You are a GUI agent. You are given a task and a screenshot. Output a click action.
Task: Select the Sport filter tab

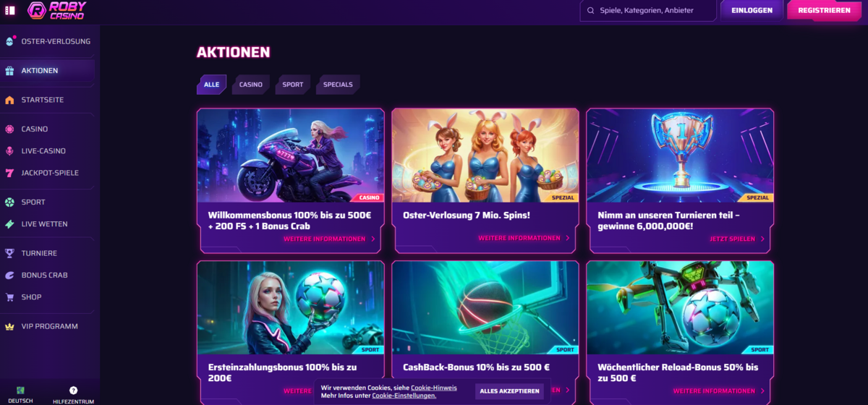293,85
